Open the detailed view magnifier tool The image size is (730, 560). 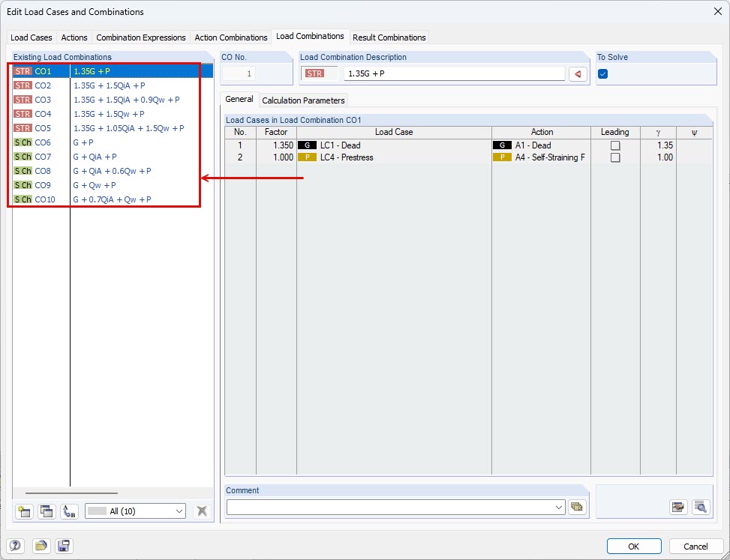coord(701,507)
